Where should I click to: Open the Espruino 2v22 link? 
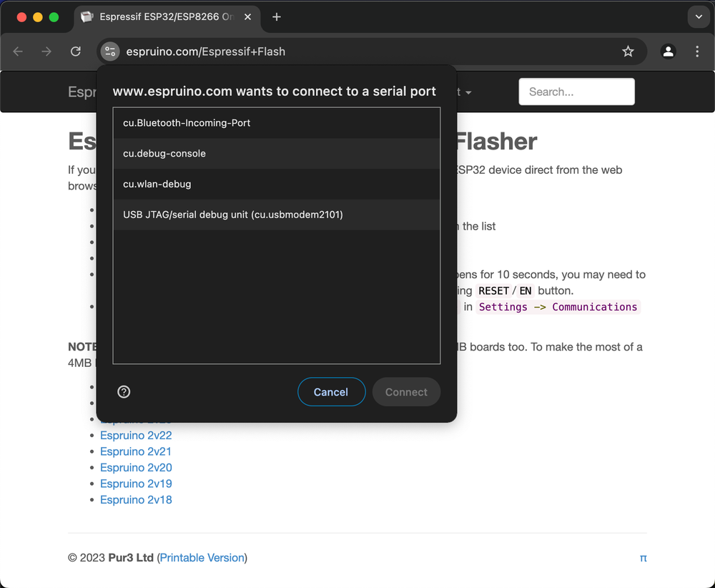point(136,436)
